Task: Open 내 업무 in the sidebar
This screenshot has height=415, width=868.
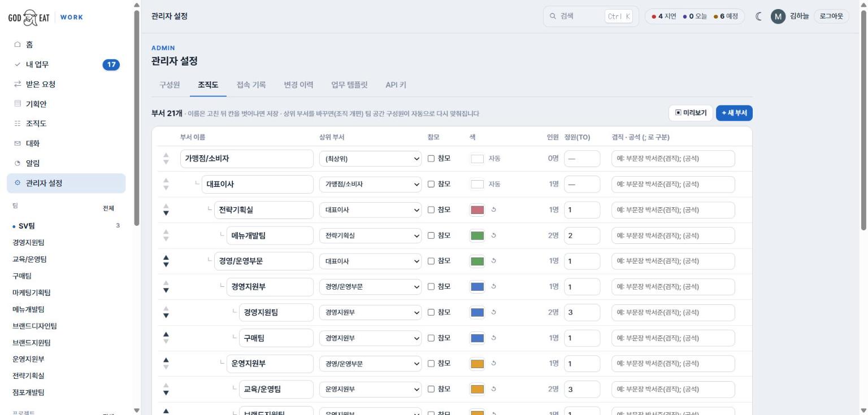Action: click(66, 64)
